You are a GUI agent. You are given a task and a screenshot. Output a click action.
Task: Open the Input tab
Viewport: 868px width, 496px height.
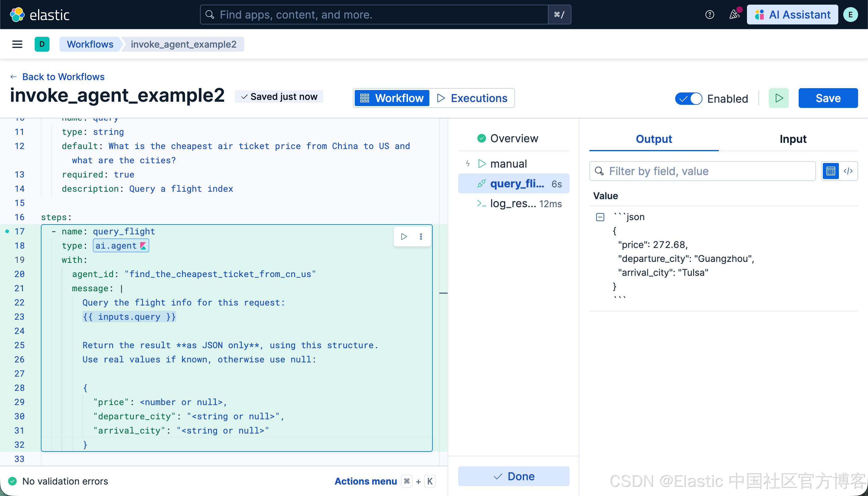click(x=793, y=139)
